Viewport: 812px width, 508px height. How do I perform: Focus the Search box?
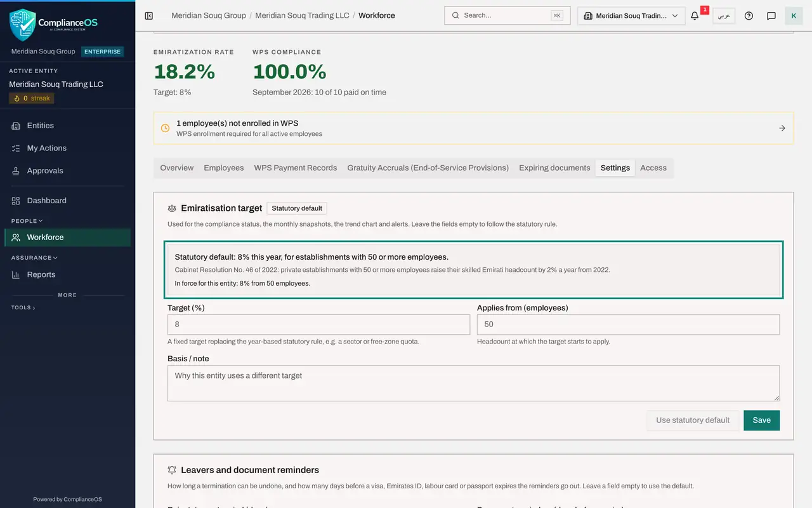pyautogui.click(x=507, y=15)
